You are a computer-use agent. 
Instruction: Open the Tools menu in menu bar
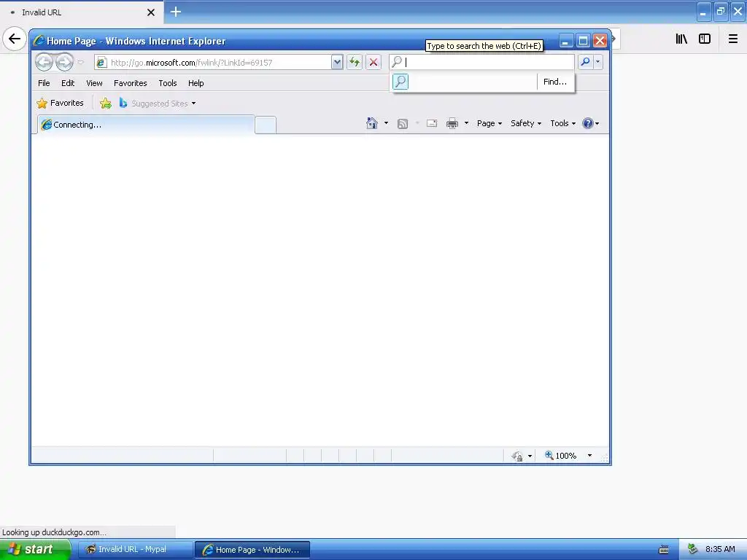pos(168,83)
